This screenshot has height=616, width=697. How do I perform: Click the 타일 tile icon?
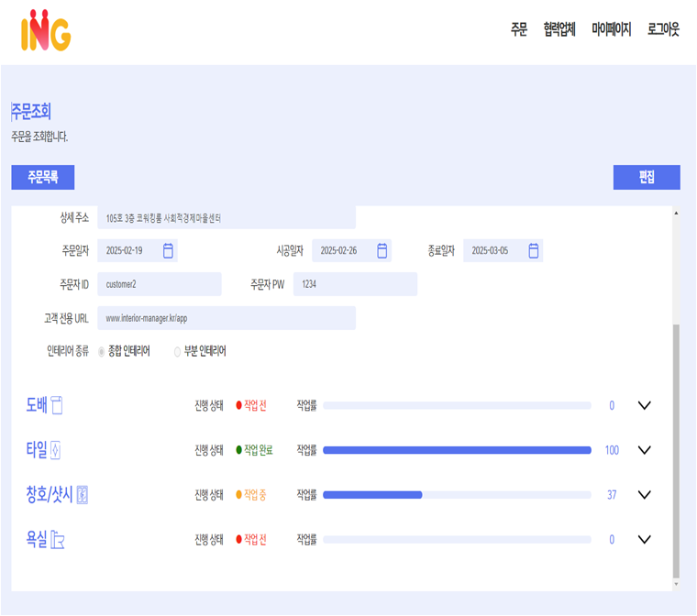pyautogui.click(x=56, y=450)
